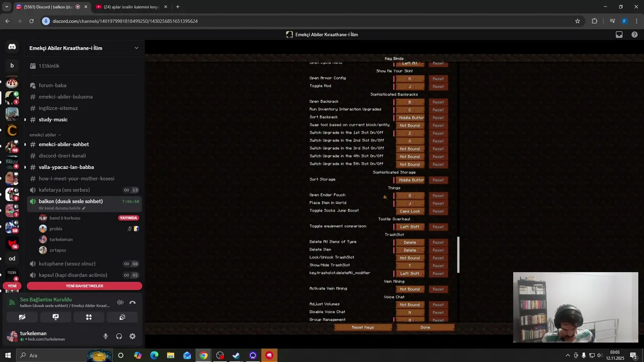Open Discord help question mark
Screen dimensions: 644x362
[x=634, y=35]
